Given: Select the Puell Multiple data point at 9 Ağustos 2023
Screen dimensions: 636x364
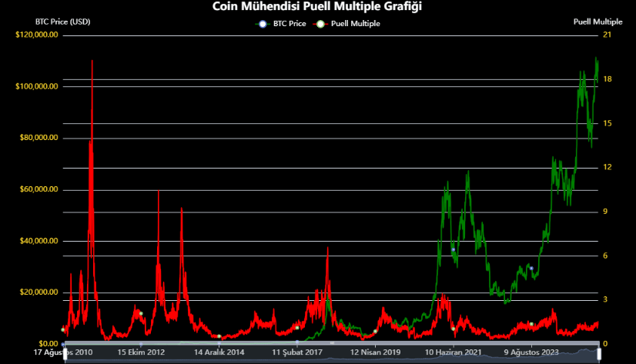Looking at the screenshot, I should [x=531, y=324].
